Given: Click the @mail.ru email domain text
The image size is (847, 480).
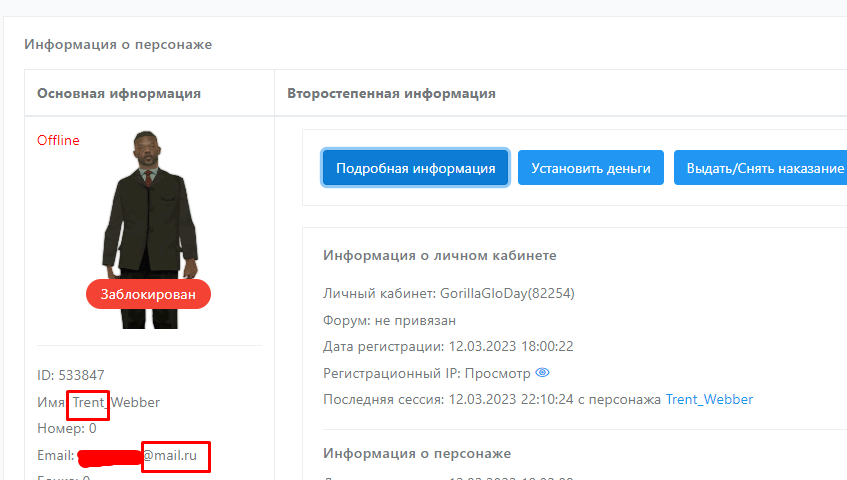Looking at the screenshot, I should click(176, 456).
